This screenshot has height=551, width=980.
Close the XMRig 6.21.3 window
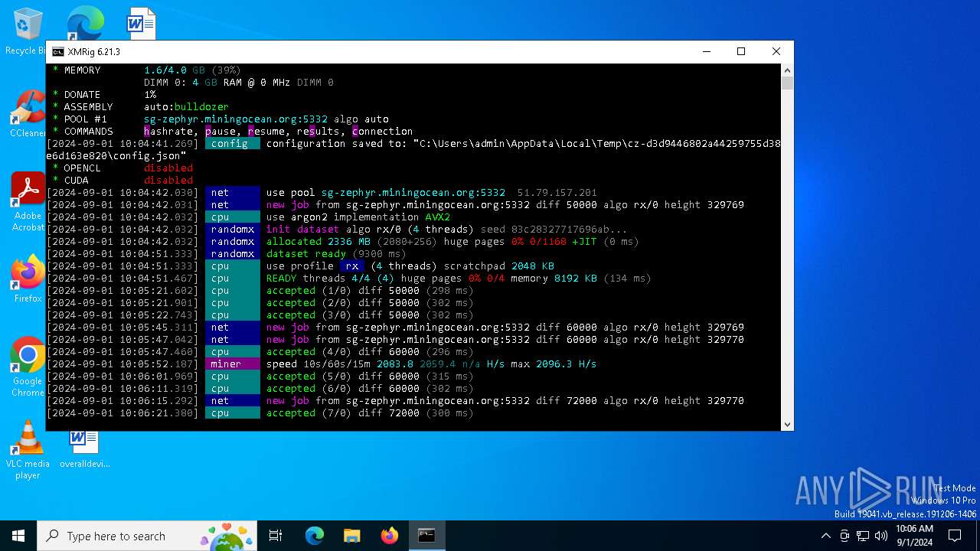pyautogui.click(x=776, y=52)
